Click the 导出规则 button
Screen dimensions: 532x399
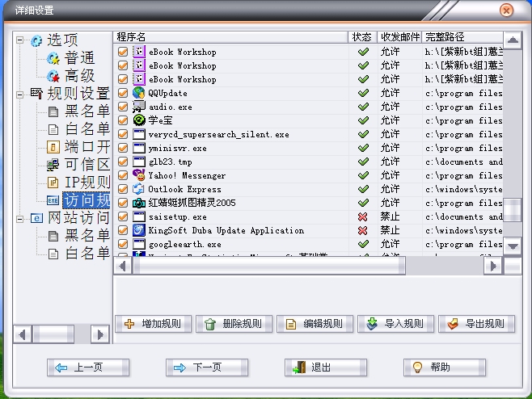point(476,324)
